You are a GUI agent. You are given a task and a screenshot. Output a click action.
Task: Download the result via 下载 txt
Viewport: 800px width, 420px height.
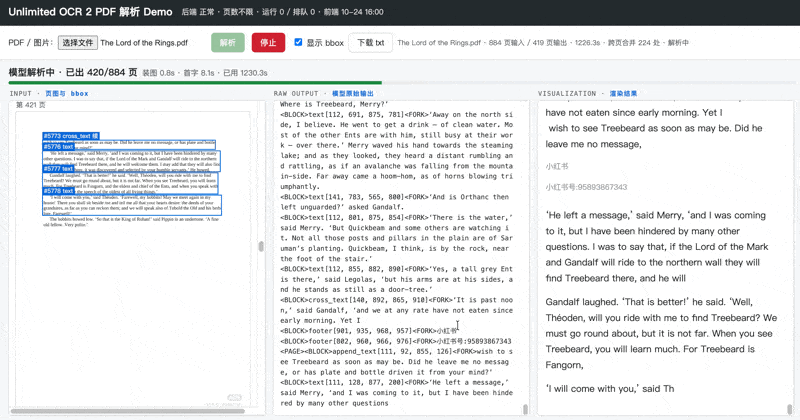[x=370, y=42]
